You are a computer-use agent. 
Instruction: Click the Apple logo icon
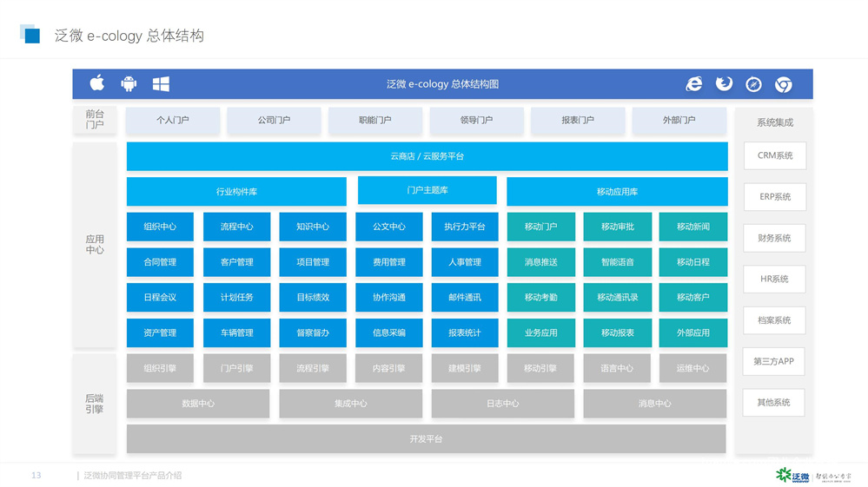tap(96, 83)
